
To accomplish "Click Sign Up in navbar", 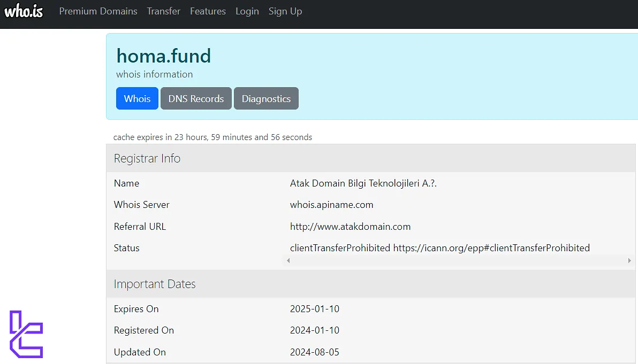I will click(285, 11).
